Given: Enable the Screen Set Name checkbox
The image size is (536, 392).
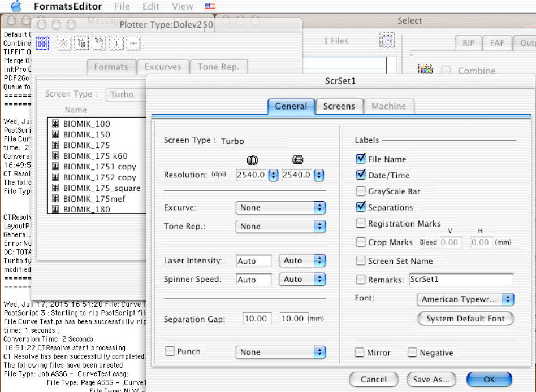Looking at the screenshot, I should tap(361, 261).
